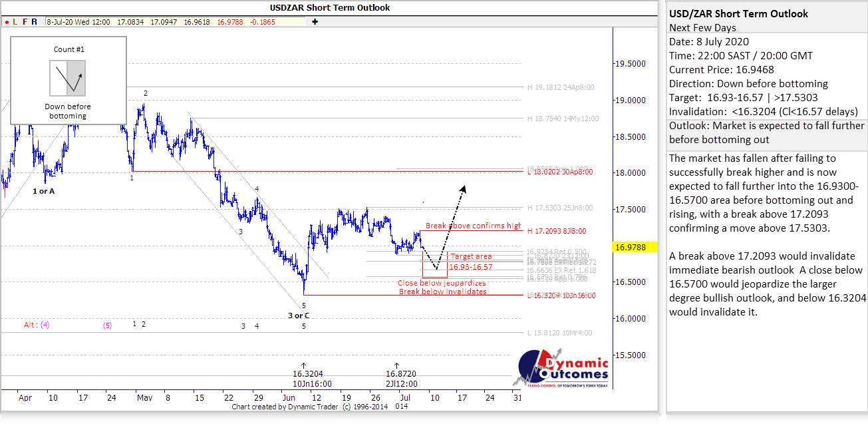Click the H 19.1812 24Ap8:00 level label

pos(562,87)
